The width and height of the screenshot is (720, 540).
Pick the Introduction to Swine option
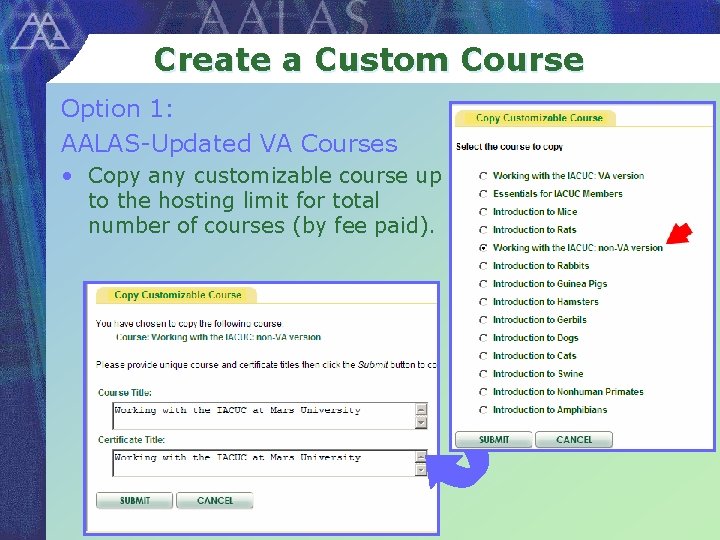(x=483, y=374)
